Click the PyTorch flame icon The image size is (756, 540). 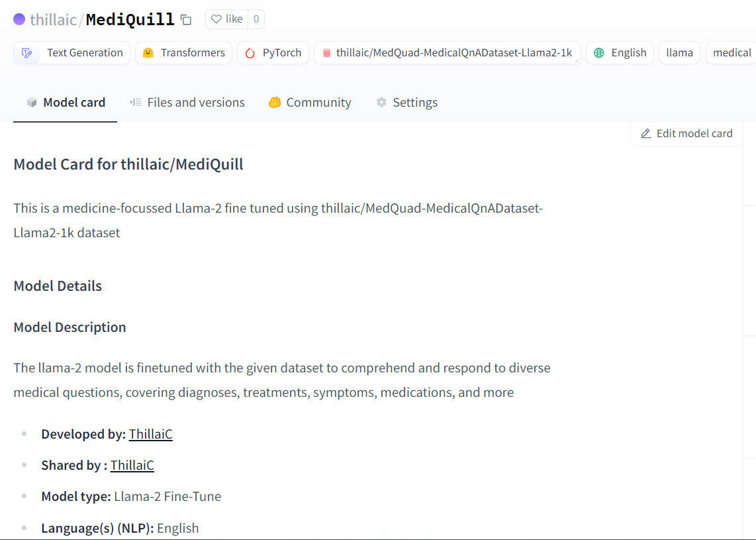tap(250, 52)
